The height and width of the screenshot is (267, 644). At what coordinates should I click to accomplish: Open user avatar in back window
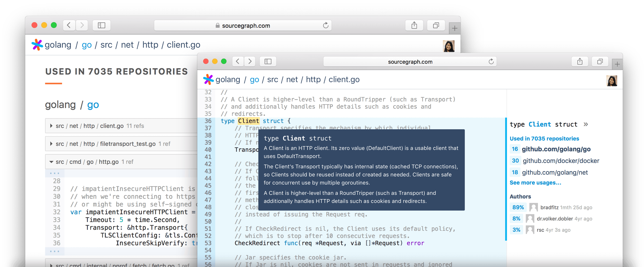[449, 46]
